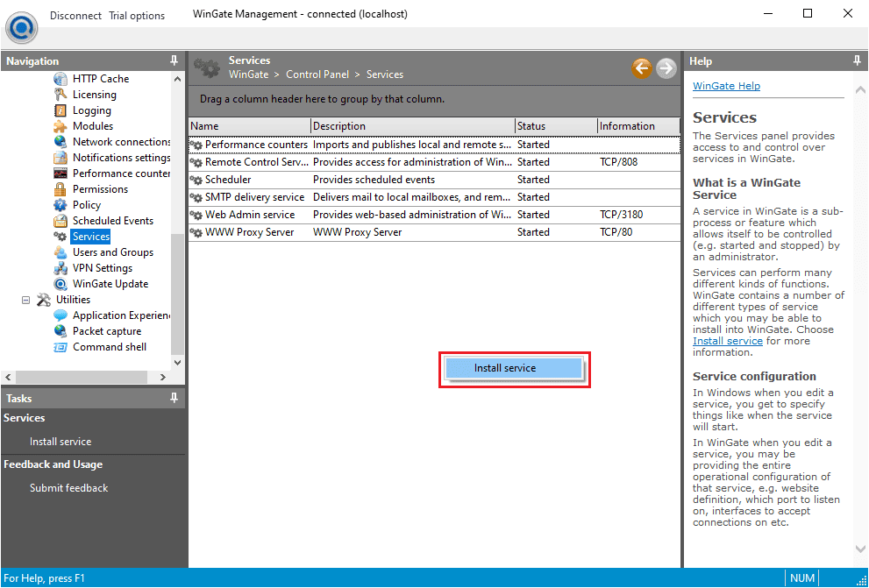Select the Web Admin service row
Screen dimensions: 869x588
(x=434, y=215)
